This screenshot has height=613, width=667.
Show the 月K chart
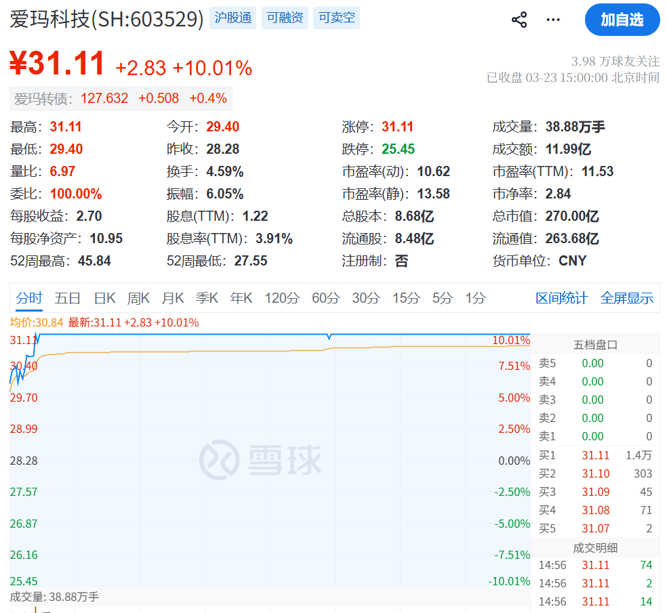click(172, 298)
